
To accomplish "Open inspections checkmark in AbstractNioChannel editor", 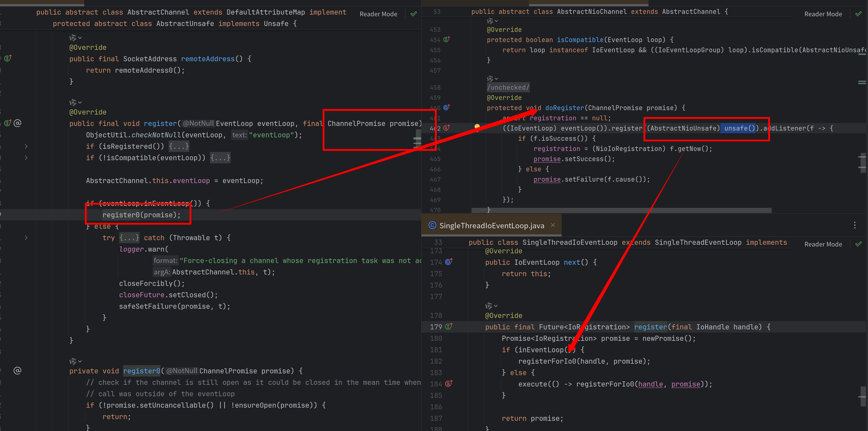I will (x=858, y=14).
